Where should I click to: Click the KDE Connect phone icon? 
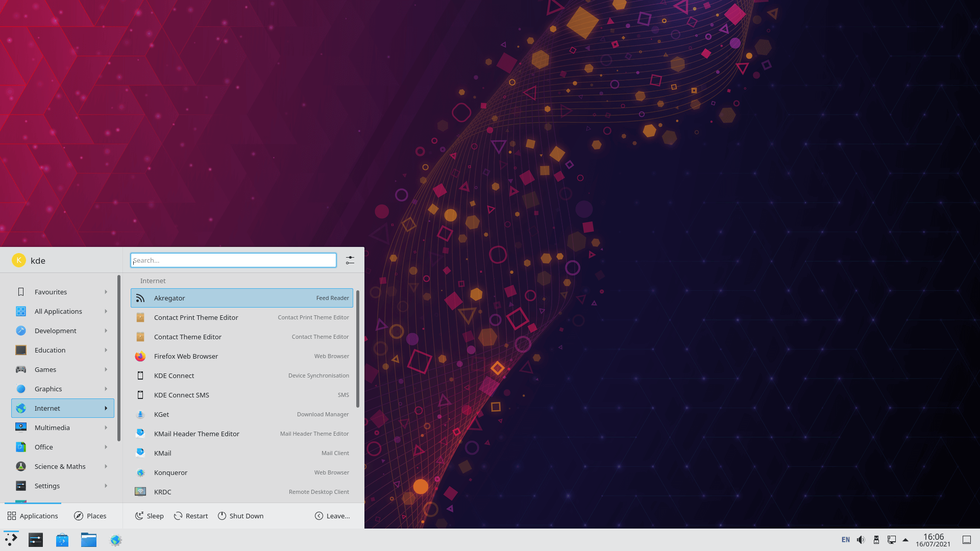click(x=140, y=375)
